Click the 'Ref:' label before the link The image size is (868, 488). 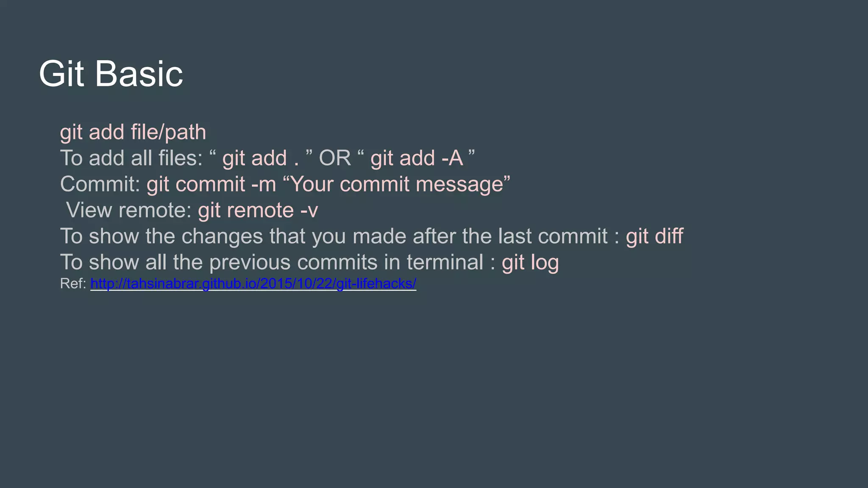[x=73, y=283]
